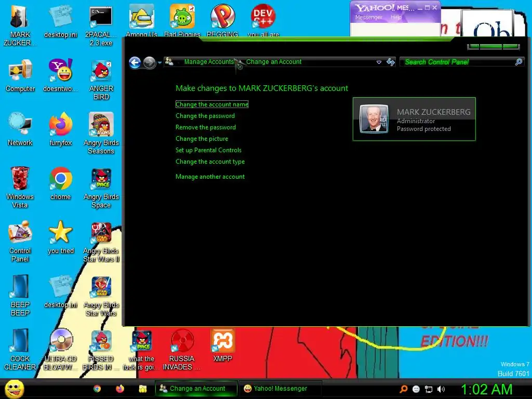Select the ULTRA CD BLOATW disc icon
Screen dimensions: 532x399
click(60, 350)
